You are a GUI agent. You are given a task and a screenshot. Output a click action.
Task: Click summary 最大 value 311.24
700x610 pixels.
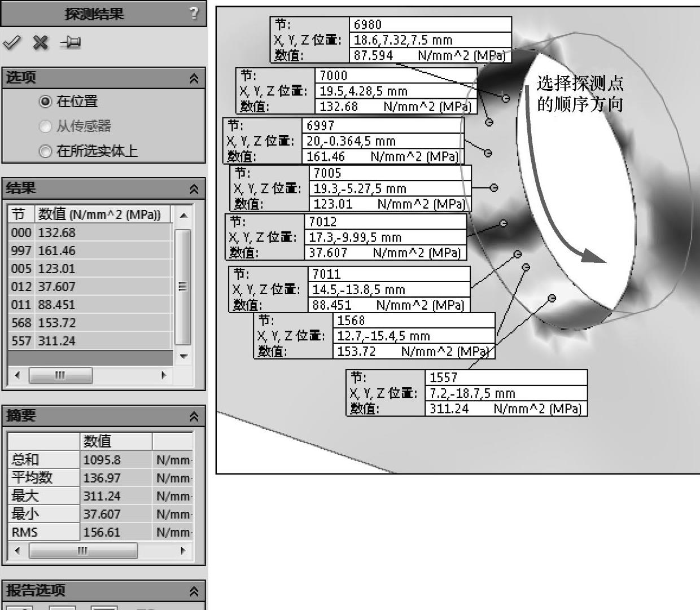click(116, 496)
